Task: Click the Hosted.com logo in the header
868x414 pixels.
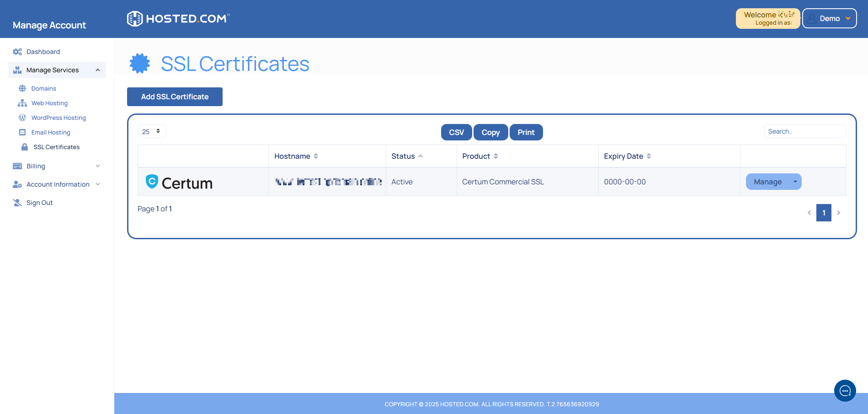Action: 178,18
